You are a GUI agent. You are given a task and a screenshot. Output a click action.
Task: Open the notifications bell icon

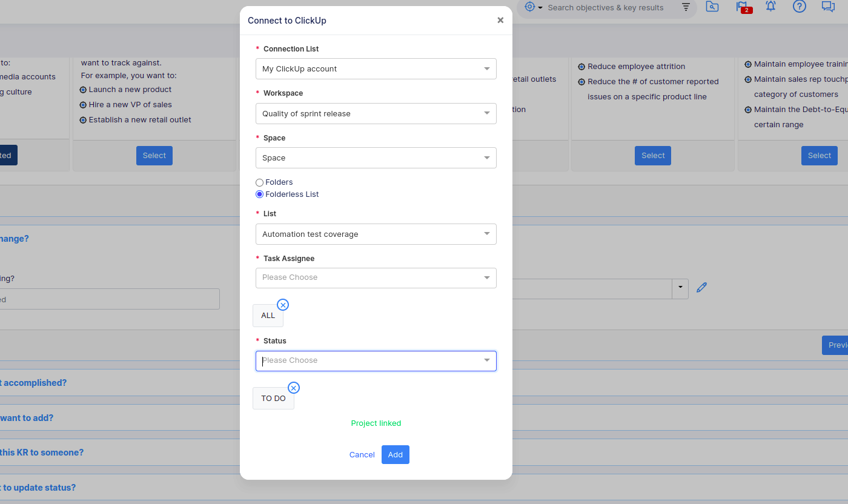coord(770,7)
